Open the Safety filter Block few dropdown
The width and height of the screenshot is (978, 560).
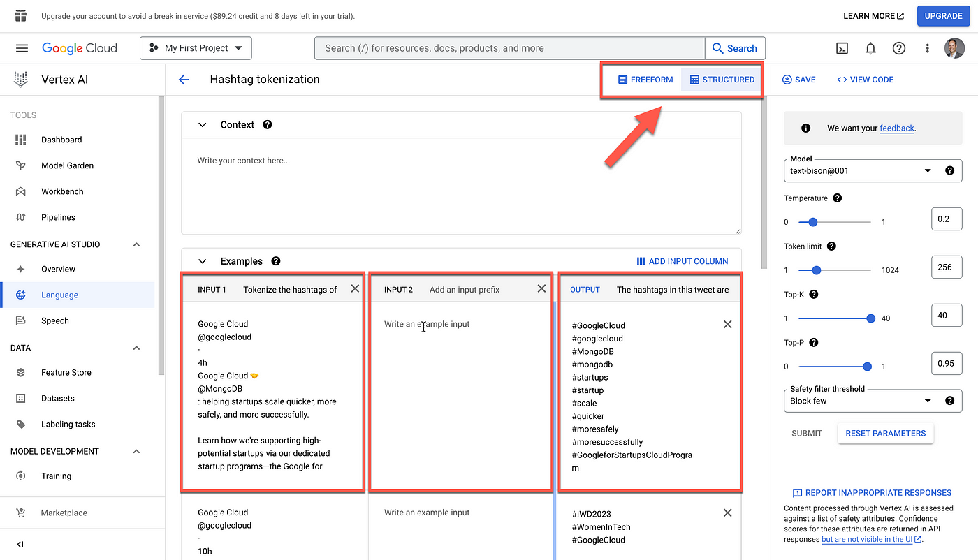pos(873,401)
